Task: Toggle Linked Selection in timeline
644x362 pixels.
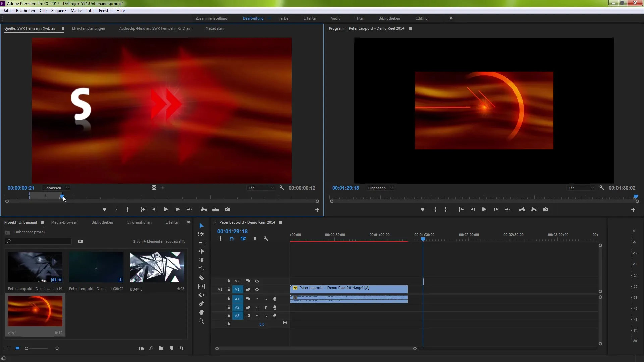Action: pos(243,239)
